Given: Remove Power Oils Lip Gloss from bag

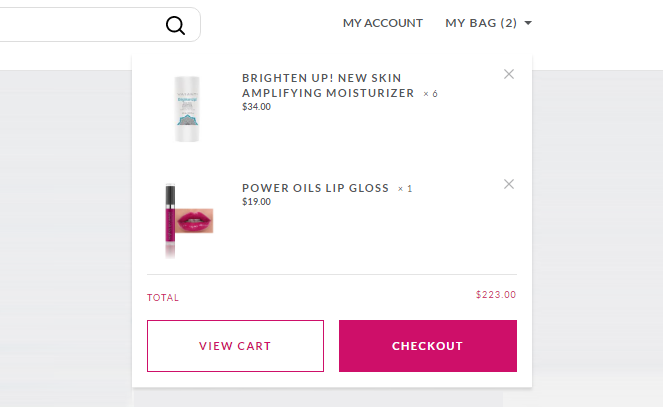Looking at the screenshot, I should coord(509,184).
